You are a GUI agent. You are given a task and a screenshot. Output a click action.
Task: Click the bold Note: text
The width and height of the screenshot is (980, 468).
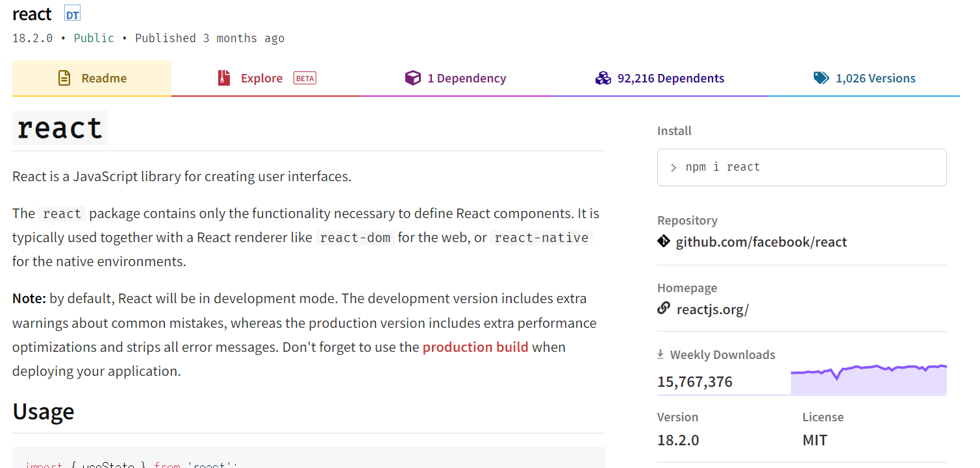[x=29, y=299]
